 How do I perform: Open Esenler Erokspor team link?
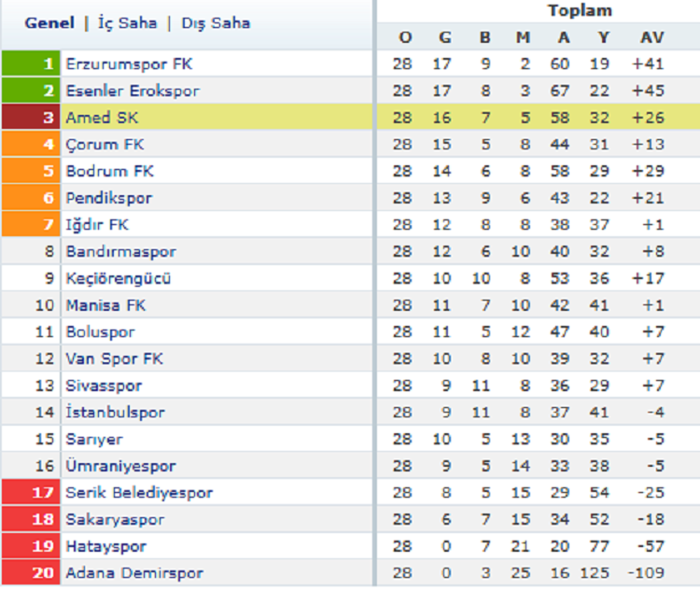[133, 91]
